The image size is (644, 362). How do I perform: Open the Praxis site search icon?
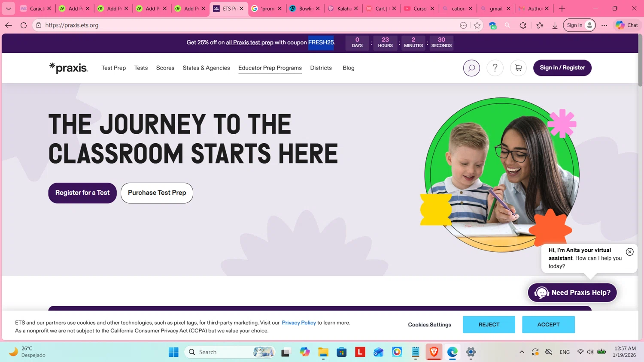[x=471, y=68]
